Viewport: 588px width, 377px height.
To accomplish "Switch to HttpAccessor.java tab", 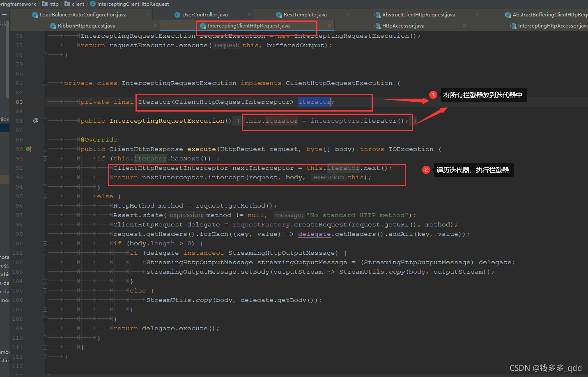I will click(403, 26).
